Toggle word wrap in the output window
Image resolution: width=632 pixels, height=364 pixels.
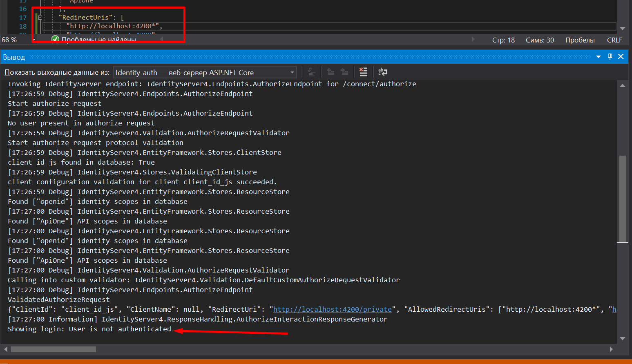[x=382, y=72]
